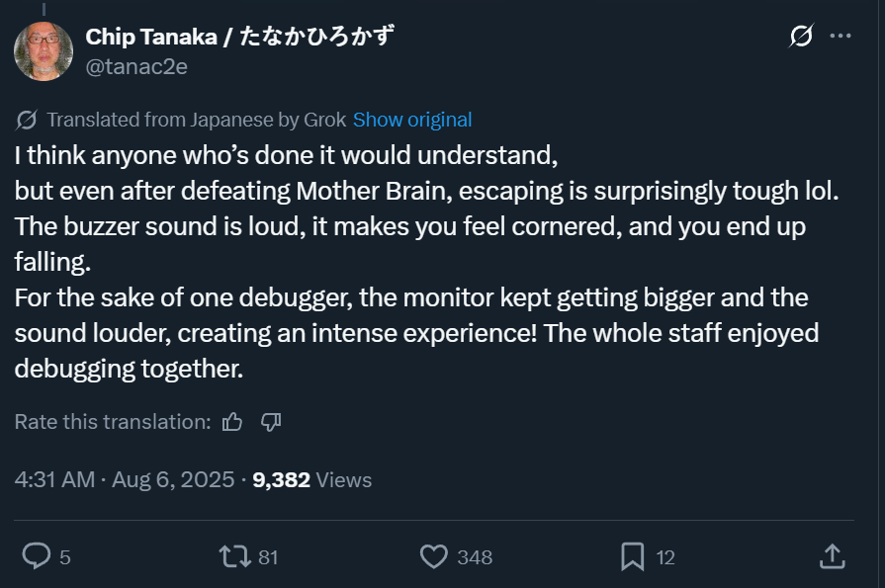Bookmark this tweet
Screen dimensions: 885x588
(x=633, y=556)
